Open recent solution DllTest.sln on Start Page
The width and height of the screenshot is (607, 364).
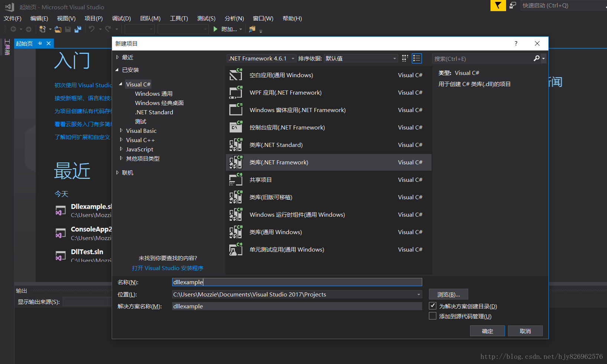pyautogui.click(x=87, y=252)
